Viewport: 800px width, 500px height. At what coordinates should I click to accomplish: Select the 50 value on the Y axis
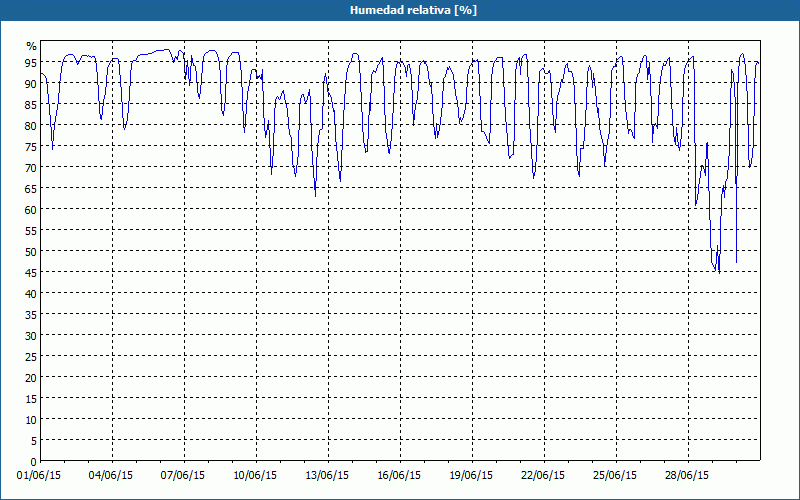click(31, 251)
